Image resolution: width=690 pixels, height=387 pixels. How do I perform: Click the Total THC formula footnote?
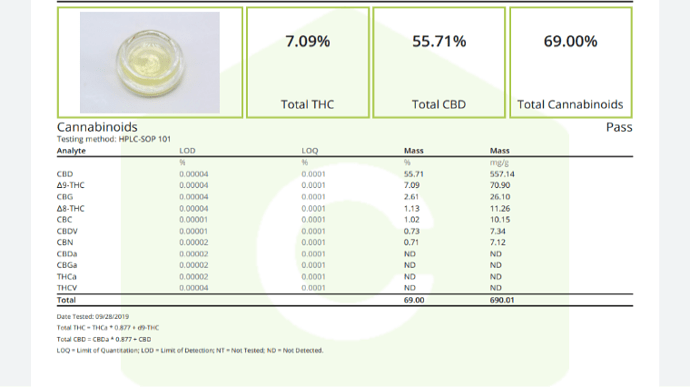click(x=108, y=328)
